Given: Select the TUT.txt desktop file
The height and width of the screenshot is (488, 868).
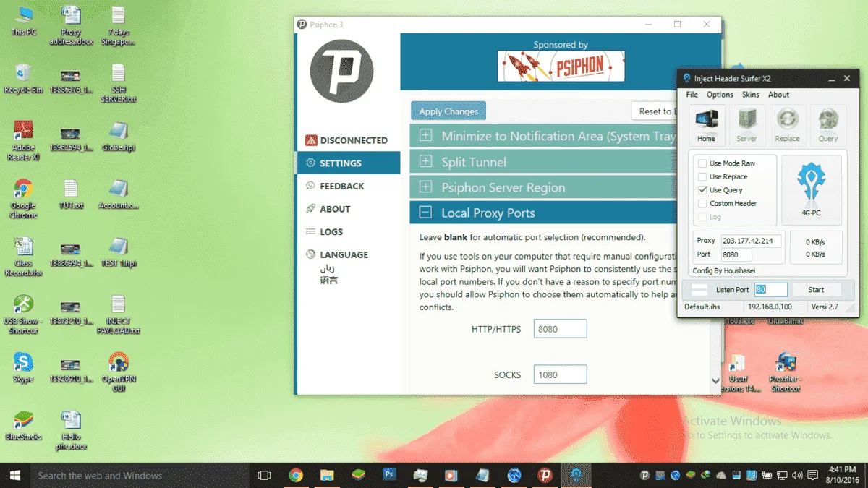Looking at the screenshot, I should click(71, 194).
